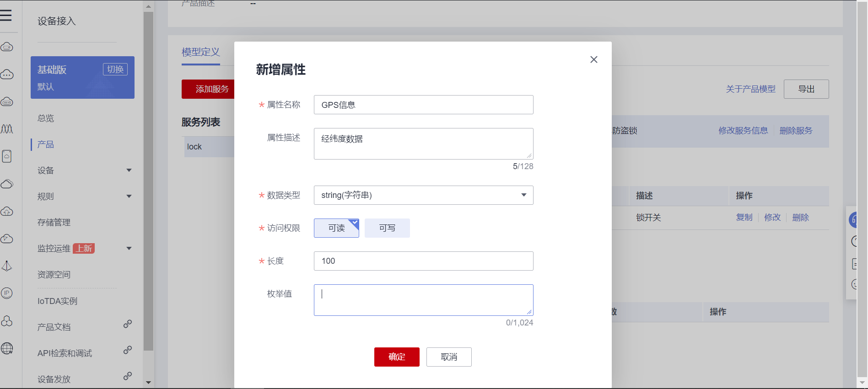This screenshot has width=868, height=389.
Task: Close the 新增属性 dialog
Action: [593, 59]
